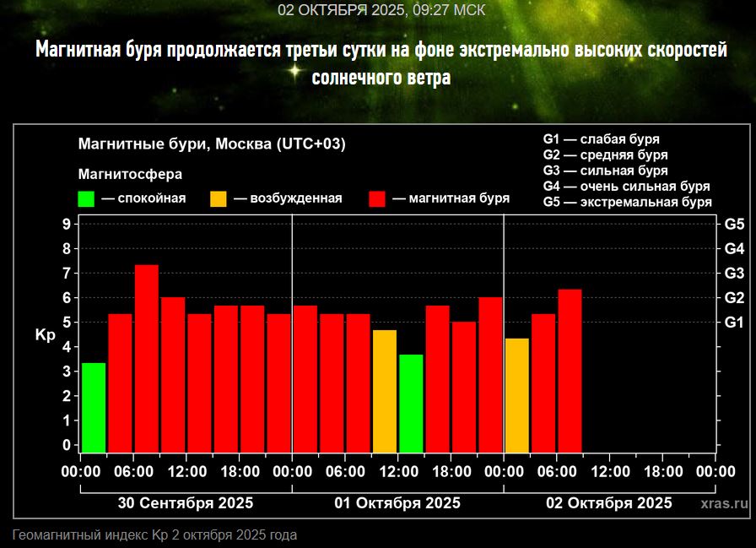Pick the orange bar on 01 October
The width and height of the screenshot is (756, 548).
(385, 391)
